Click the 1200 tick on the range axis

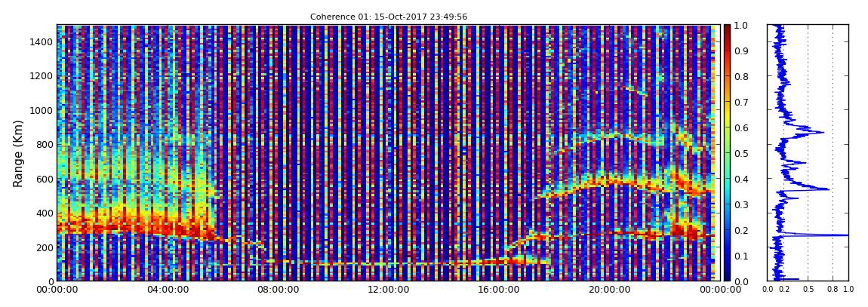42,75
